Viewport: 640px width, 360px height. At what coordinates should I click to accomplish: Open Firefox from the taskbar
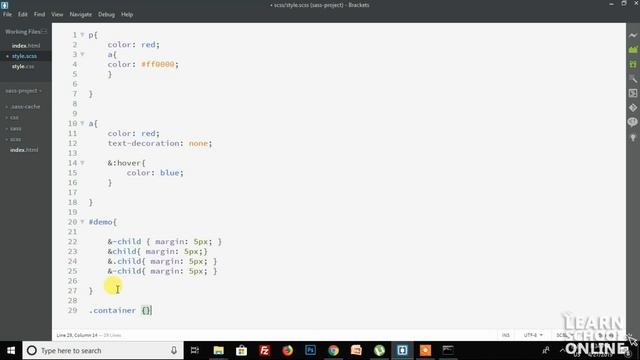pyautogui.click(x=287, y=350)
